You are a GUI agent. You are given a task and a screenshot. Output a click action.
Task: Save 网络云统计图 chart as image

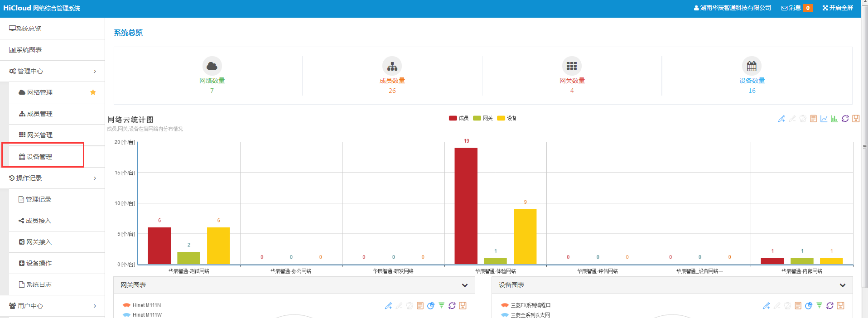click(x=856, y=119)
